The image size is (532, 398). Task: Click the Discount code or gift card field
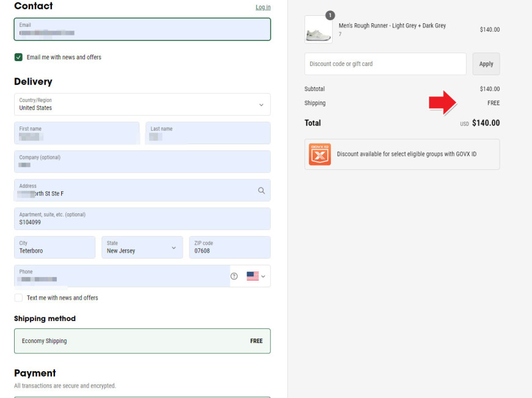pyautogui.click(x=385, y=64)
